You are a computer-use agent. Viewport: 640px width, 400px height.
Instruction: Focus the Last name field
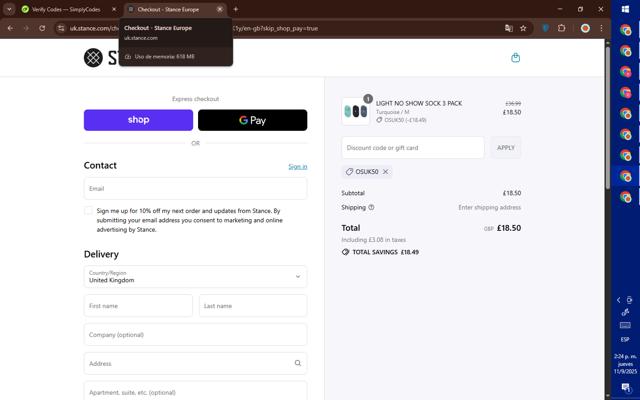[x=253, y=306]
